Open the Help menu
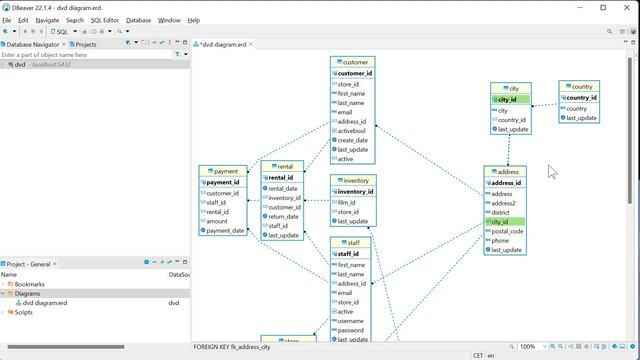640x360 pixels. coord(193,20)
